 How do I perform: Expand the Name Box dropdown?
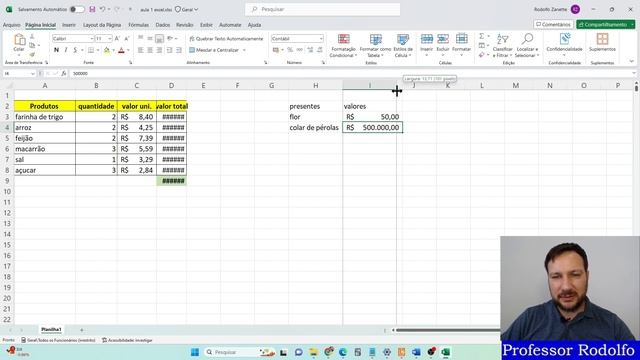coord(33,73)
